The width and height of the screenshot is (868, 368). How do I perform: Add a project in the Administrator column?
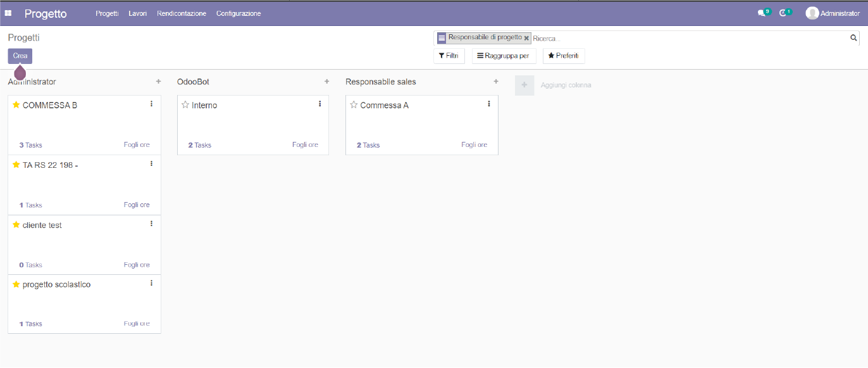[158, 82]
